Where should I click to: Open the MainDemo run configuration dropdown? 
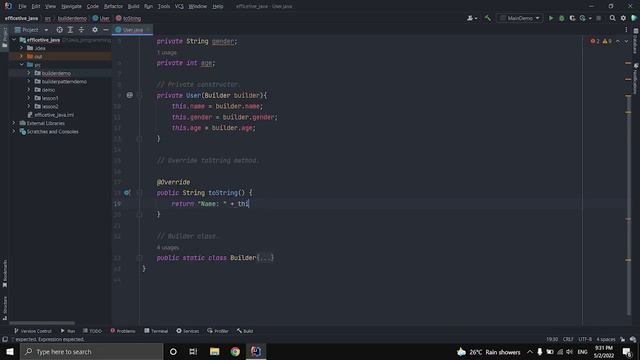(520, 18)
